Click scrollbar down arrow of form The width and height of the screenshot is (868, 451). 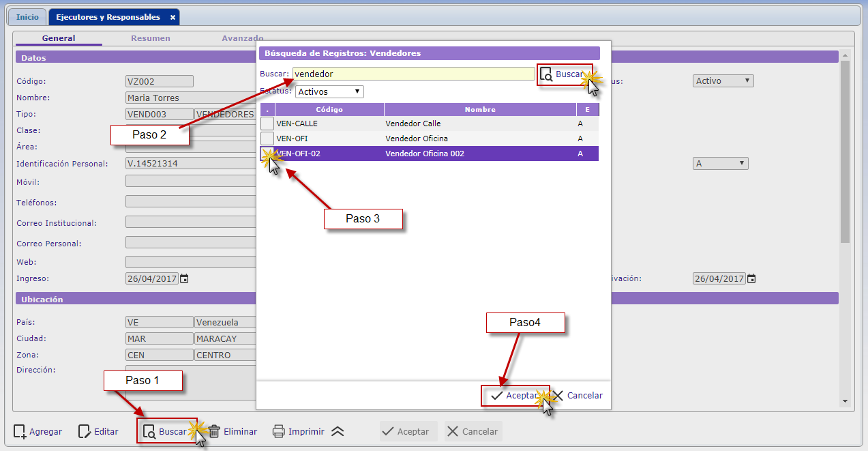[x=845, y=401]
